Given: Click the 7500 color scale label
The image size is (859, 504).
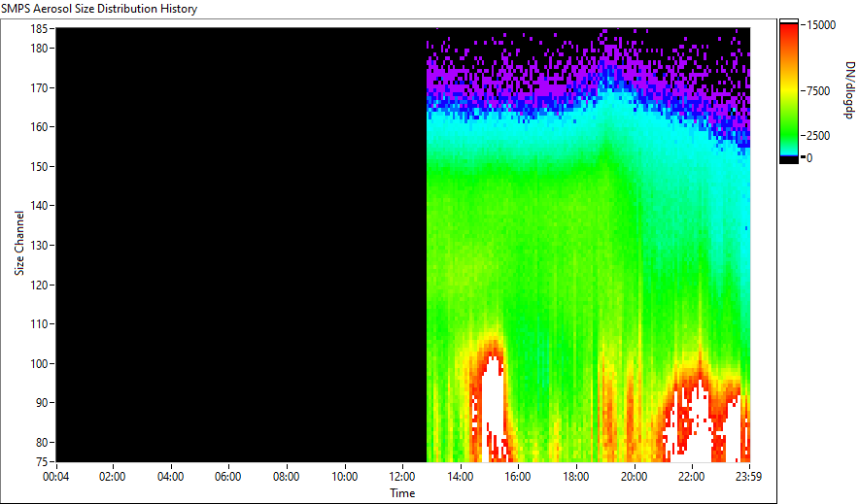Looking at the screenshot, I should click(x=818, y=91).
